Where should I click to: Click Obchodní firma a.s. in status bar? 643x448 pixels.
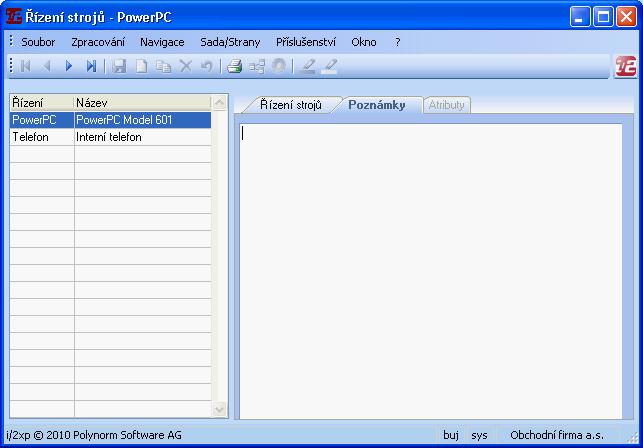click(557, 435)
